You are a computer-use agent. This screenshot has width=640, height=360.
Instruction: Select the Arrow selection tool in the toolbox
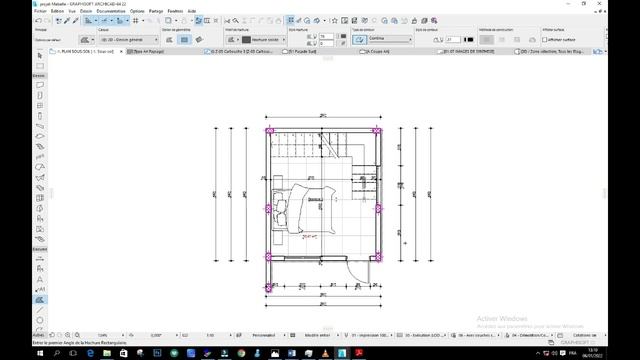tap(40, 56)
